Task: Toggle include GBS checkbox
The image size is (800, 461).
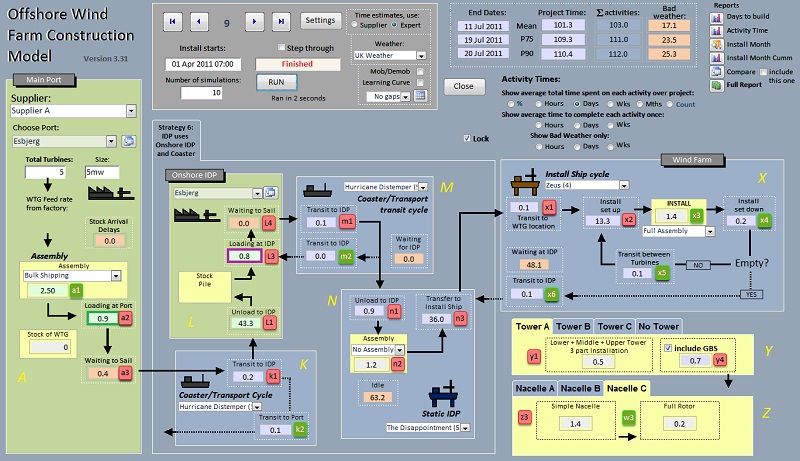Action: (x=668, y=348)
